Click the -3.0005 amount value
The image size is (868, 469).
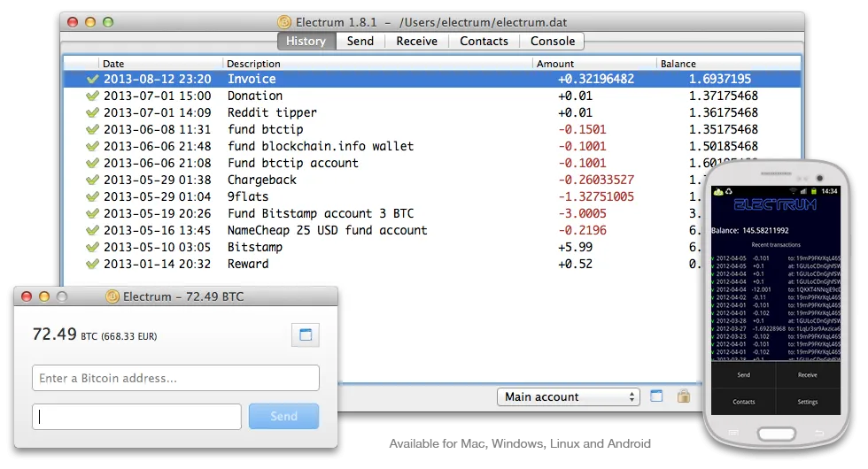582,213
